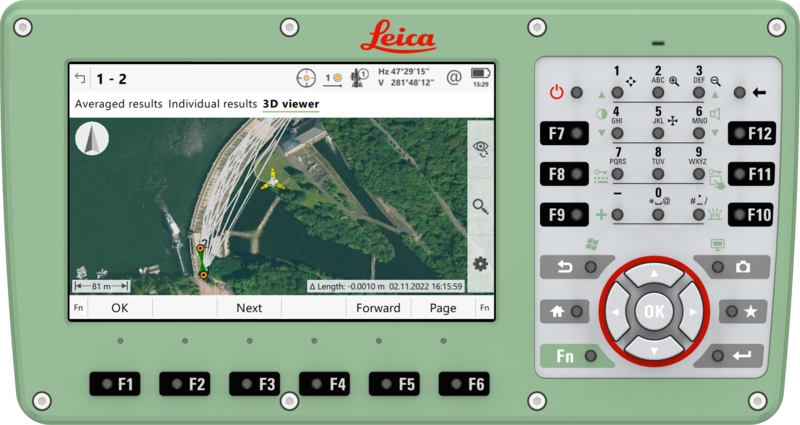Click the north arrow compass icon
Viewport: 800px width, 425px height.
(x=92, y=140)
